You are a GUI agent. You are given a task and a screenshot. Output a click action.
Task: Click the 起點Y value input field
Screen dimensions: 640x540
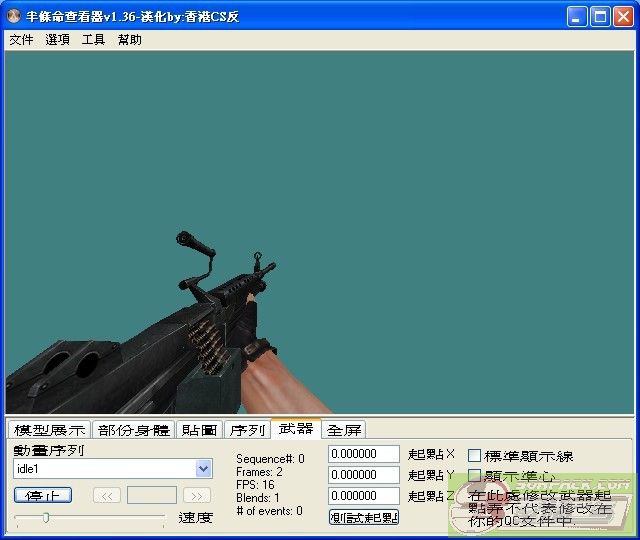(364, 475)
